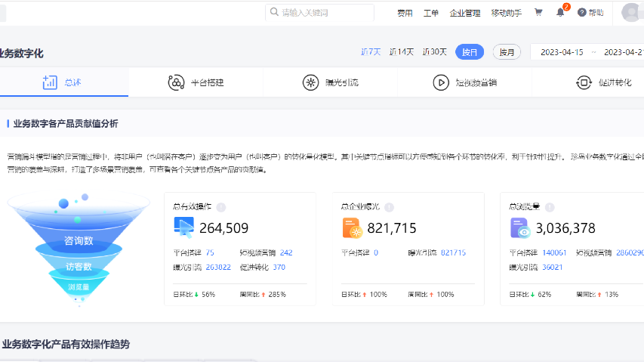Image resolution: width=644 pixels, height=362 pixels.
Task: Open notifications bell with badge 2
Action: (561, 12)
